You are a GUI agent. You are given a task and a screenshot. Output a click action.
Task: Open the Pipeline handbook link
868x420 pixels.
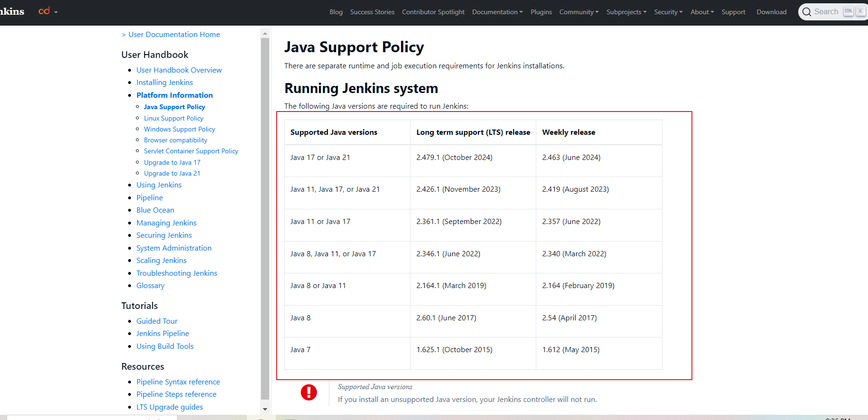[149, 197]
